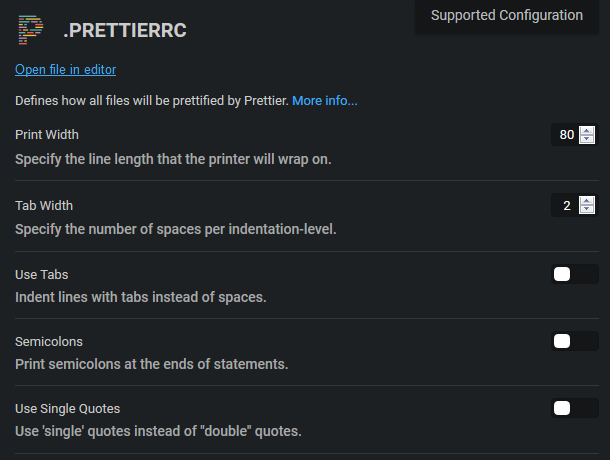Follow the More info... link

click(x=324, y=101)
